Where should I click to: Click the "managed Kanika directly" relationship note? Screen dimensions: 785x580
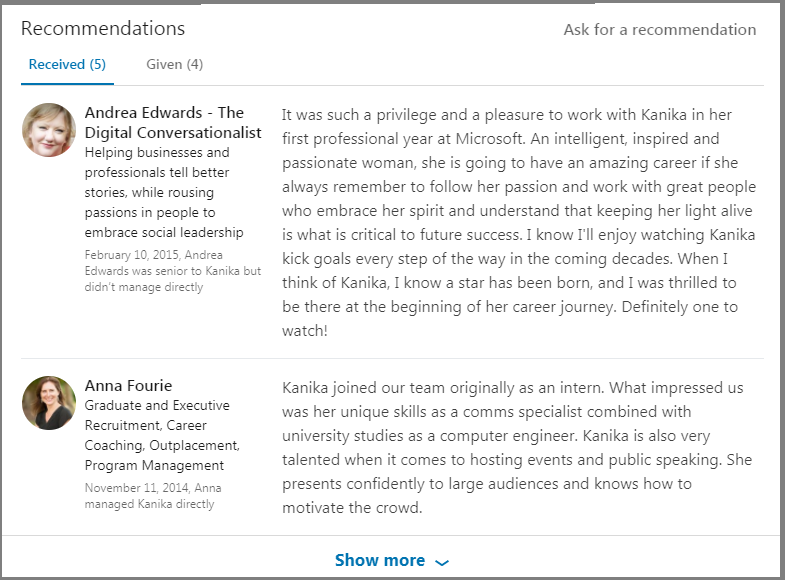[x=150, y=504]
